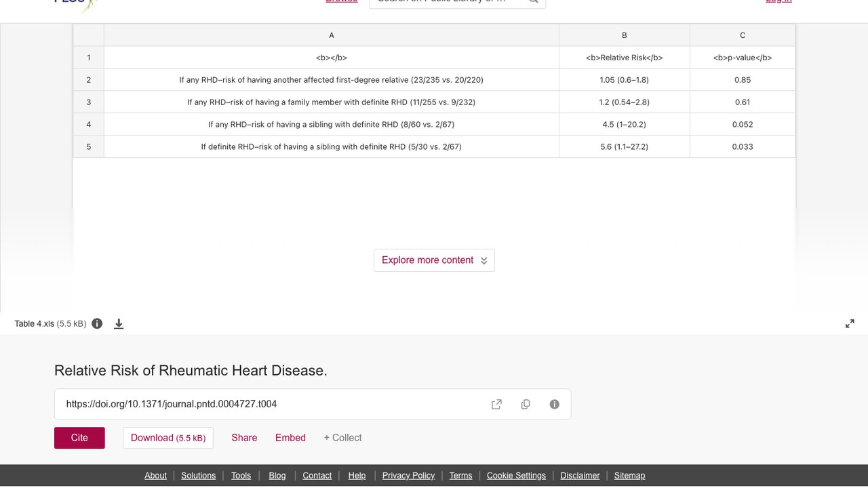The image size is (868, 488).
Task: Click the DOI URL text field
Action: tap(313, 404)
